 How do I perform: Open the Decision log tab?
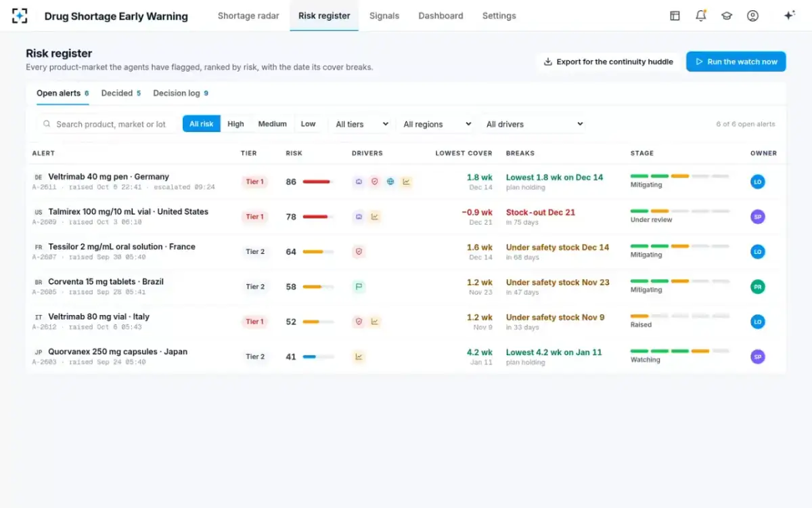181,93
